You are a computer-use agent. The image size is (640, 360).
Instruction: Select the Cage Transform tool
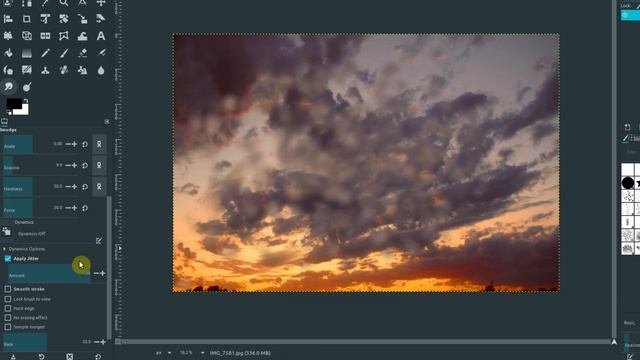tap(64, 36)
